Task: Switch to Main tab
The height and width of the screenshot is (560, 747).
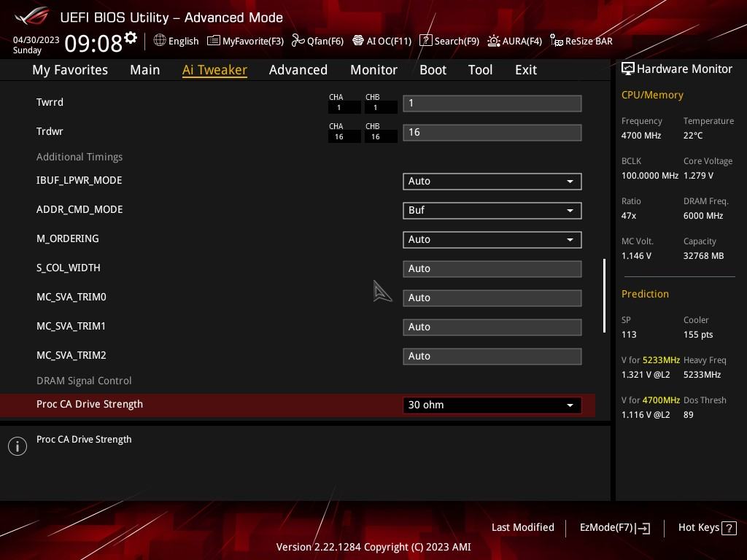Action: click(145, 70)
